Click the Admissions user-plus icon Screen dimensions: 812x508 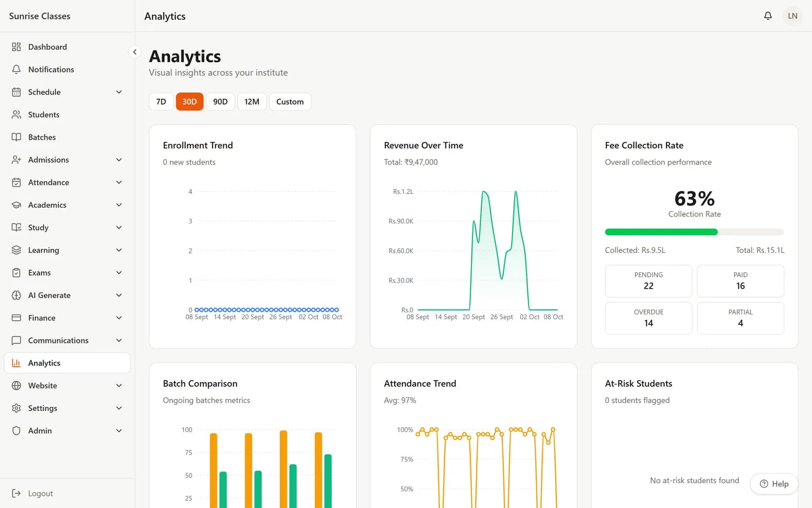click(x=16, y=160)
